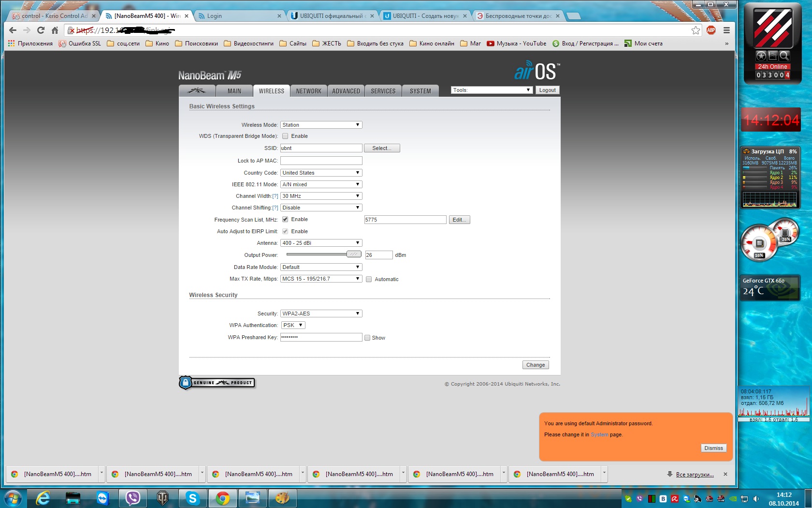Switch to NETWORK tab
This screenshot has width=812, height=508.
pyautogui.click(x=309, y=90)
